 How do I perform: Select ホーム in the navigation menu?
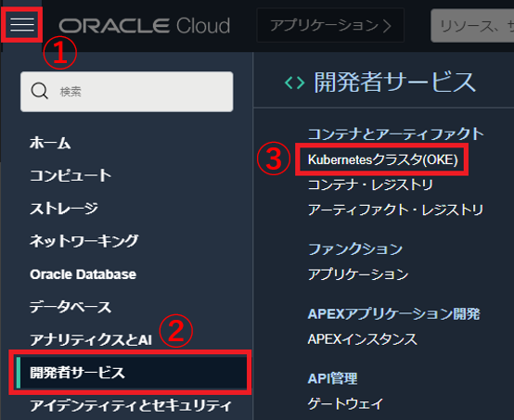coord(50,143)
